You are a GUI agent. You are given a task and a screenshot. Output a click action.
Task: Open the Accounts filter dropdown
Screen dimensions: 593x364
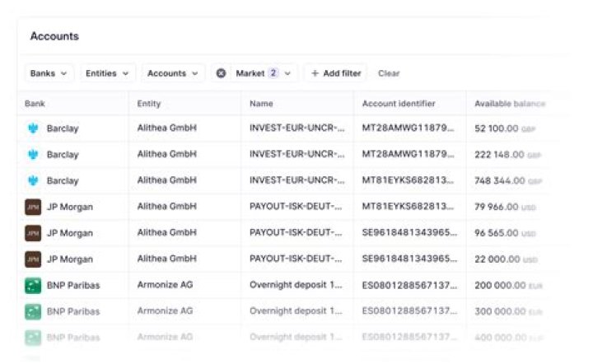[x=173, y=73]
